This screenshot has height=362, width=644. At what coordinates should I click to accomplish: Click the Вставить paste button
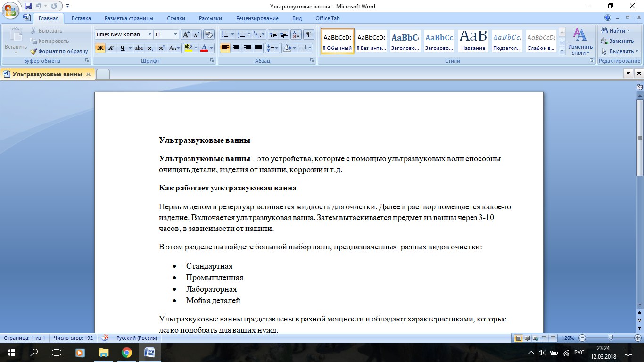pos(16,41)
